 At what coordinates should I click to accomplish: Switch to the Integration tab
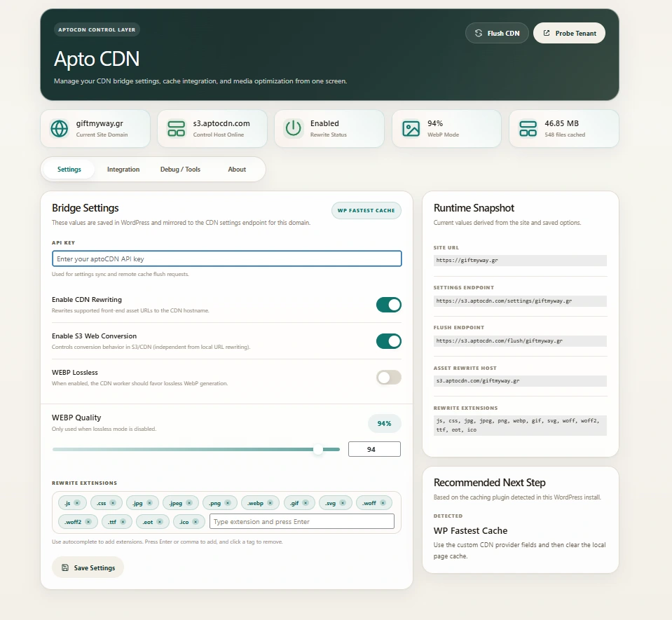coord(123,169)
